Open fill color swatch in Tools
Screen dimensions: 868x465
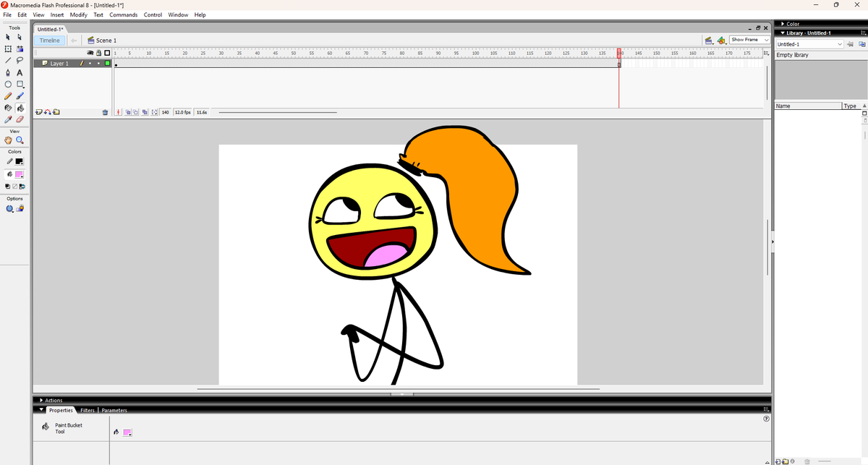pyautogui.click(x=20, y=174)
